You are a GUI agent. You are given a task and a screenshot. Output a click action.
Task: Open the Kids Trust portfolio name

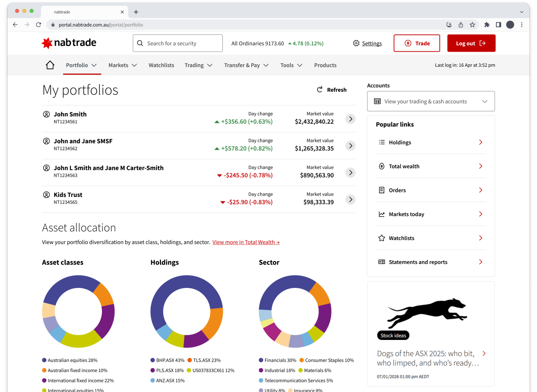[68, 195]
